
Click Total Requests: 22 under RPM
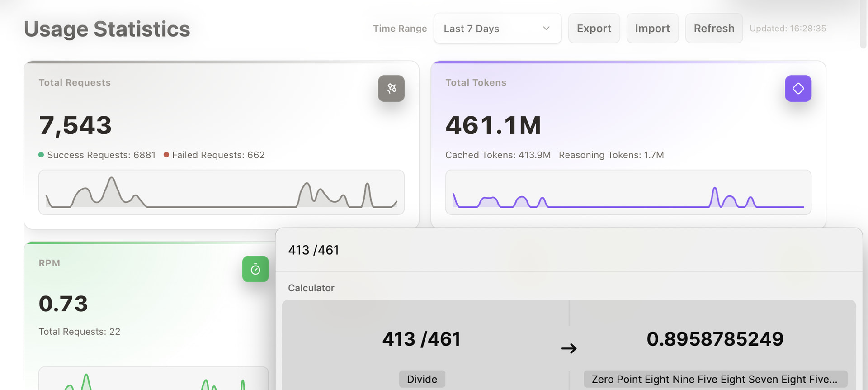[x=80, y=332]
